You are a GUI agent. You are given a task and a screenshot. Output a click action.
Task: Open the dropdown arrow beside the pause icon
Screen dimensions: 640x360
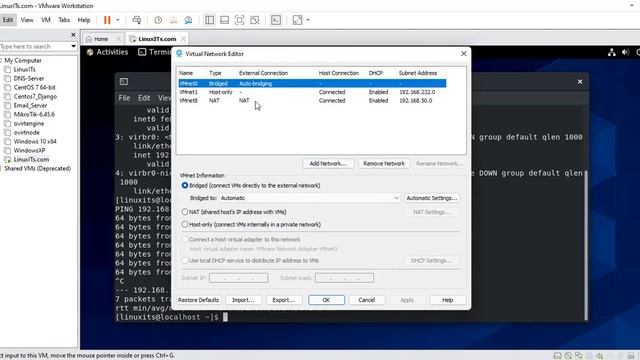118,20
